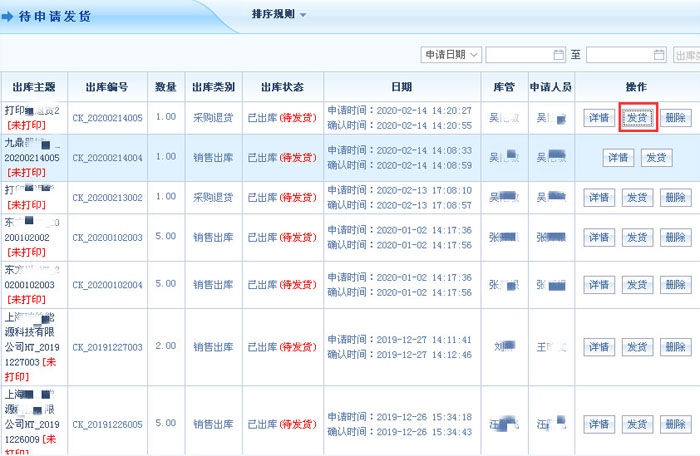Open order number link CK_20200213002

point(107,198)
